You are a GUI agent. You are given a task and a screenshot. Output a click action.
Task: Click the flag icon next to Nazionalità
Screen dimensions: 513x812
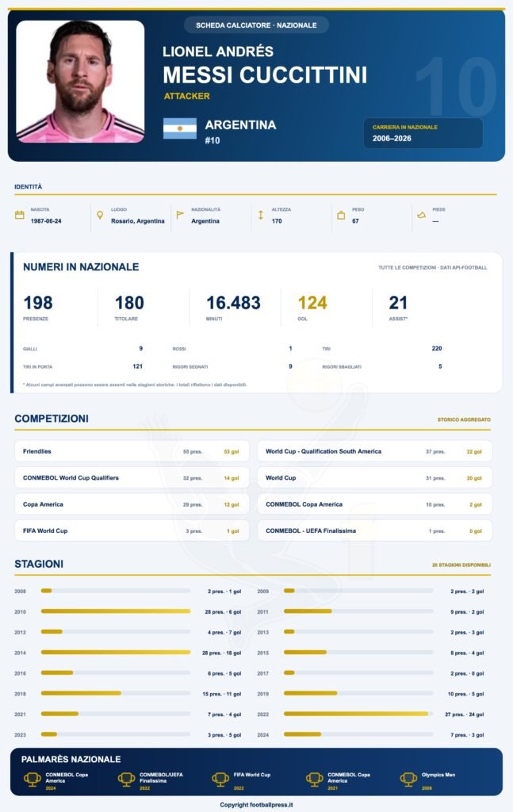click(180, 215)
